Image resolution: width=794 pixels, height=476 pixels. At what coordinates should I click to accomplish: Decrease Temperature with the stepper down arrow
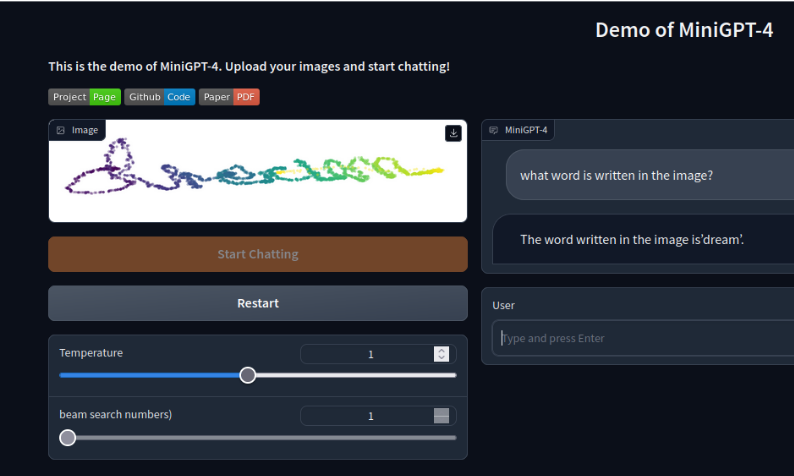[442, 358]
